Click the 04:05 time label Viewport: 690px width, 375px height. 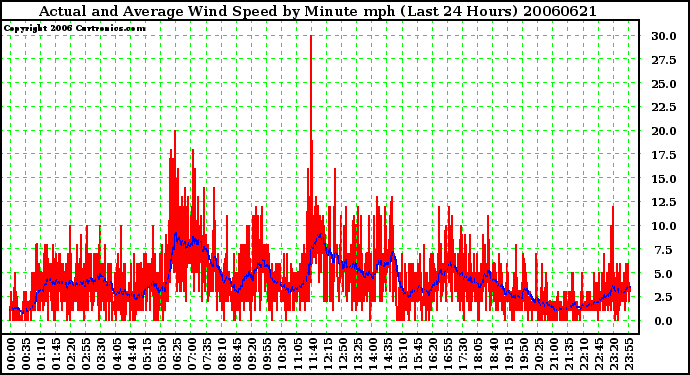(116, 354)
